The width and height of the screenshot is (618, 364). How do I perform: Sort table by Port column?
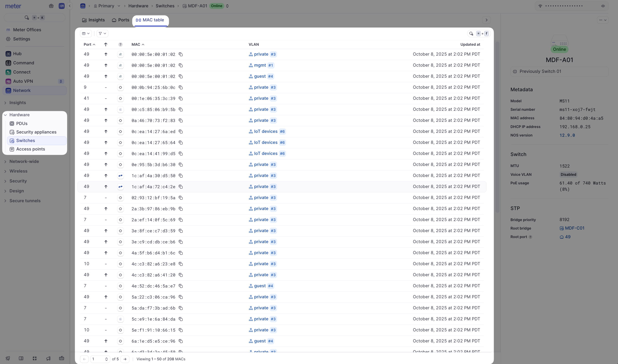89,44
